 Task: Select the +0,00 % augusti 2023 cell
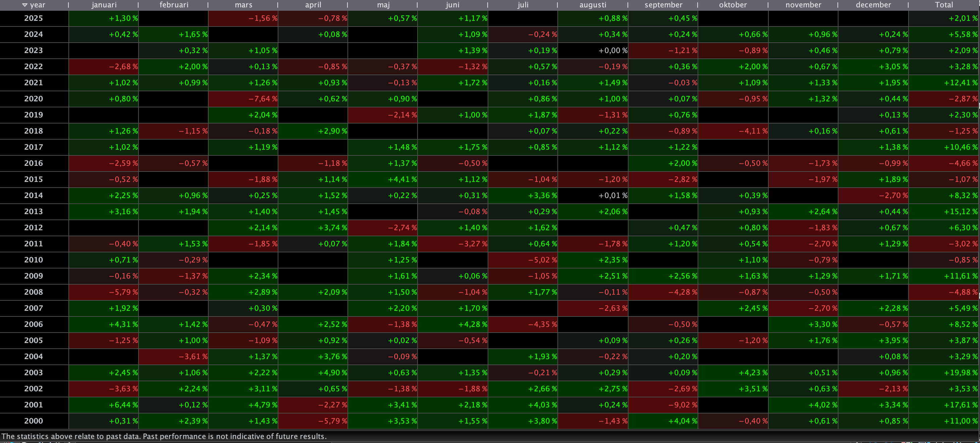(612, 51)
